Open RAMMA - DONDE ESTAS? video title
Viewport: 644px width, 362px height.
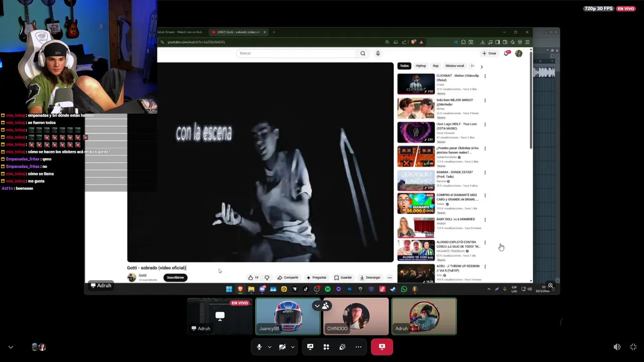pos(455,174)
